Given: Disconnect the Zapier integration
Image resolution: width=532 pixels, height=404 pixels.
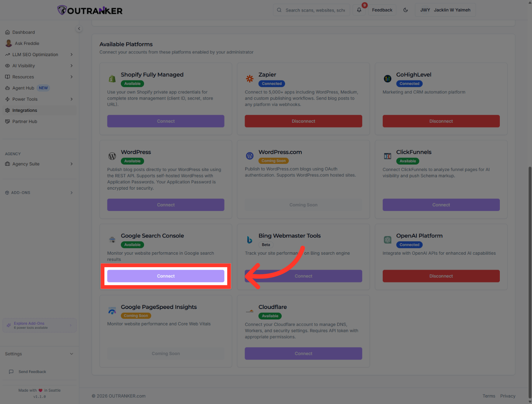Looking at the screenshot, I should pyautogui.click(x=303, y=121).
